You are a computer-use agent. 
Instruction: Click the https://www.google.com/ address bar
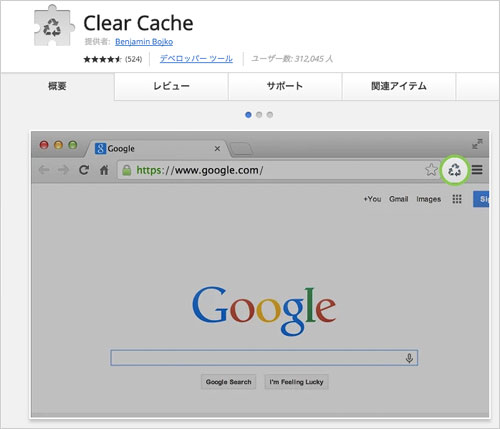point(278,170)
